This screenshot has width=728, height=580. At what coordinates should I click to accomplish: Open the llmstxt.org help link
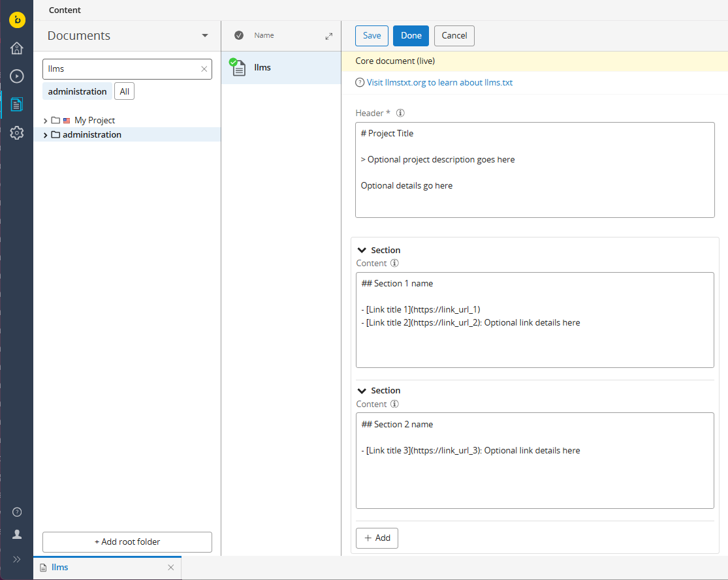click(x=439, y=83)
